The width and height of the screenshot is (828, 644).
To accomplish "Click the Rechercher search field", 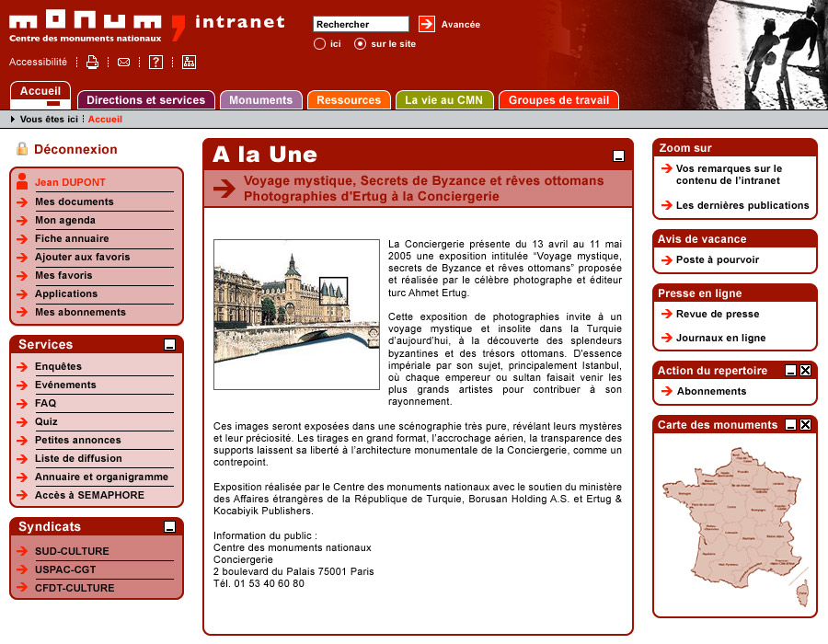I will coord(361,24).
